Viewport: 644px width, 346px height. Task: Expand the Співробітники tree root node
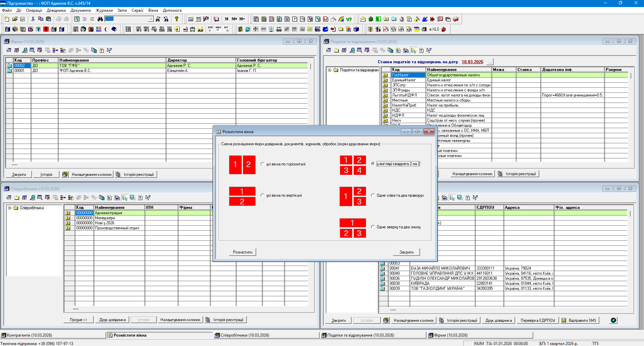point(10,208)
